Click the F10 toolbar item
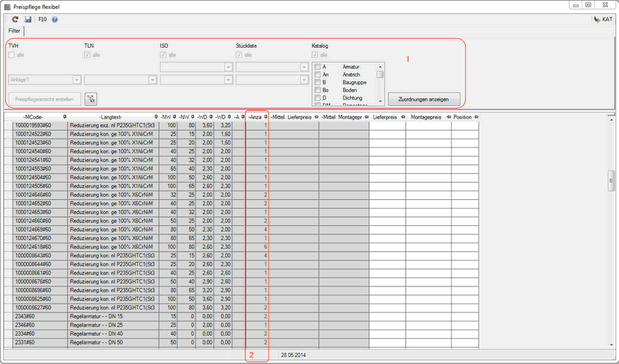 click(x=43, y=19)
